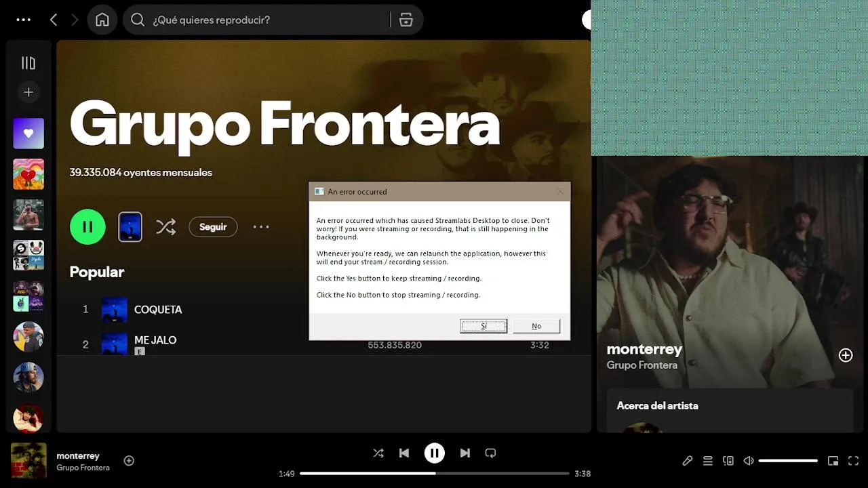Open the blue album preview next to the play button
The image size is (868, 488).
(x=130, y=227)
